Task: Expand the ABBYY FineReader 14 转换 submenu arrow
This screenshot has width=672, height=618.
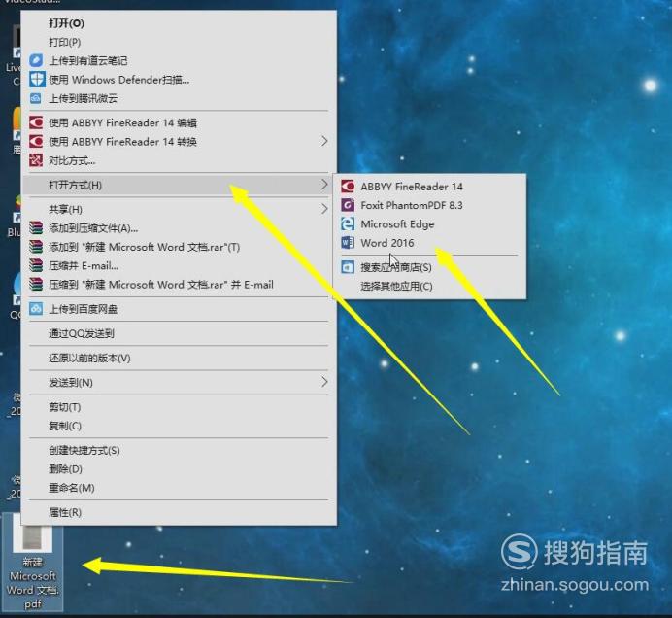Action: (324, 141)
